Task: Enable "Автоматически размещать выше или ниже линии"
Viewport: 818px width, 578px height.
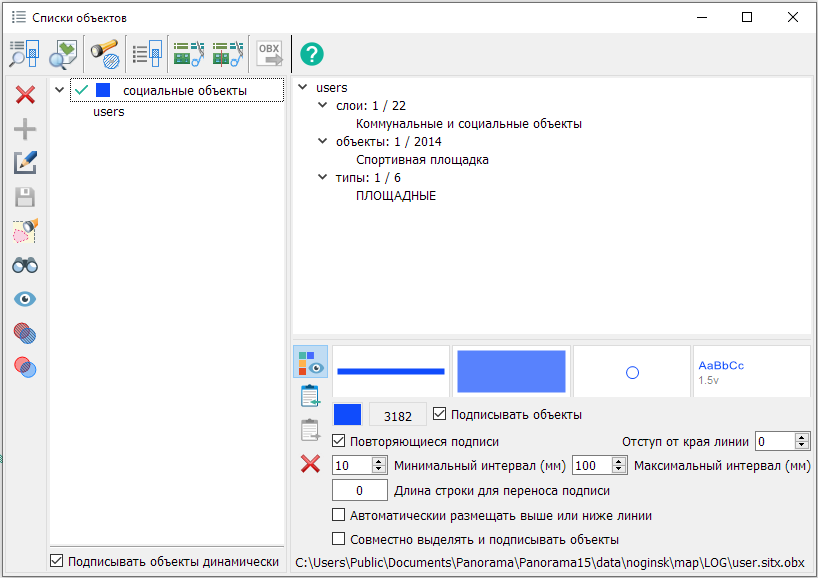Action: (x=339, y=516)
